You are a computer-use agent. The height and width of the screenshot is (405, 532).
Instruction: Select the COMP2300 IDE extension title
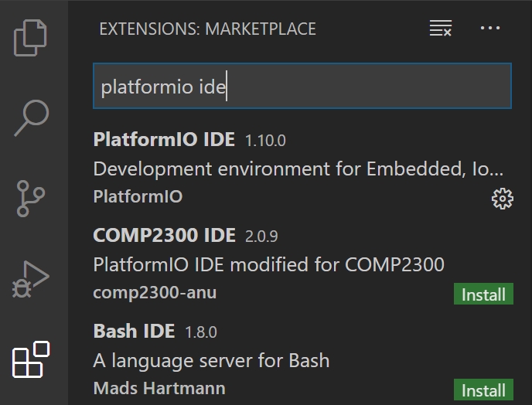pos(164,235)
